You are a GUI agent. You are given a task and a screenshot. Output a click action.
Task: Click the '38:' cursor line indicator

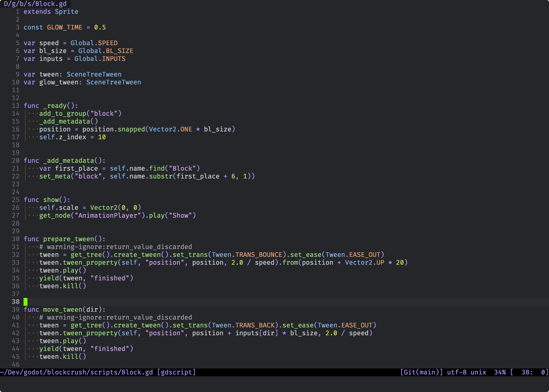[527, 372]
